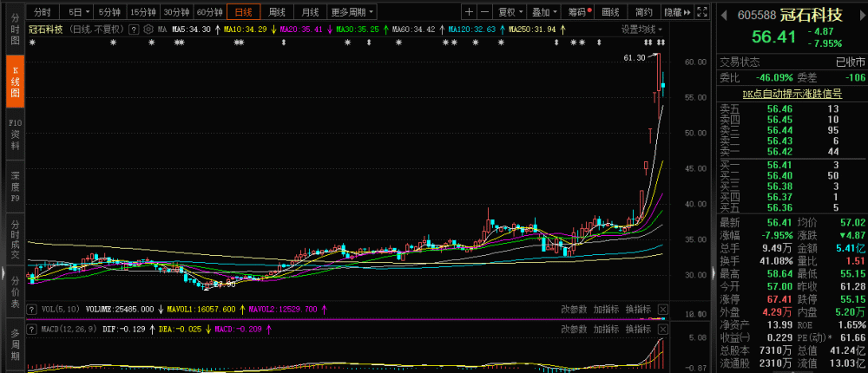
Task: Click MA120:32.63 cyan average label
Action: [x=472, y=29]
